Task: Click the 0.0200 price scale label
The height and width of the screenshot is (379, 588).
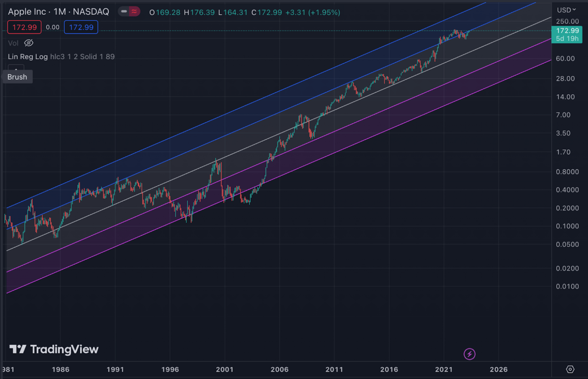Action: click(x=567, y=269)
